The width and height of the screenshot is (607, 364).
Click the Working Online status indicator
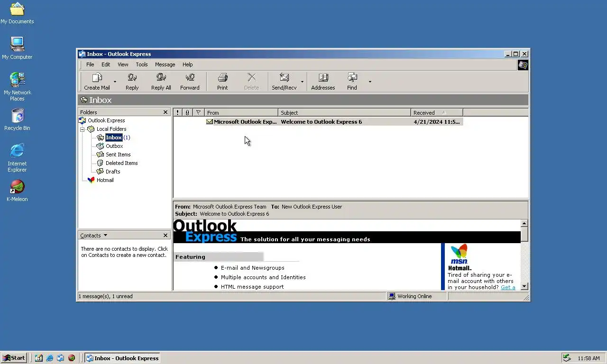pos(410,296)
